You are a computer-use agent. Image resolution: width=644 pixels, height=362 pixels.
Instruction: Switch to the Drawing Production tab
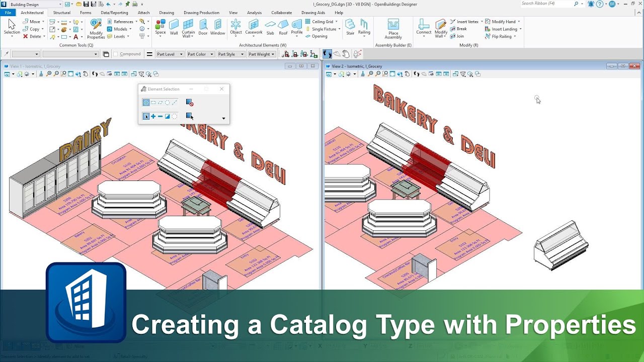tap(201, 13)
